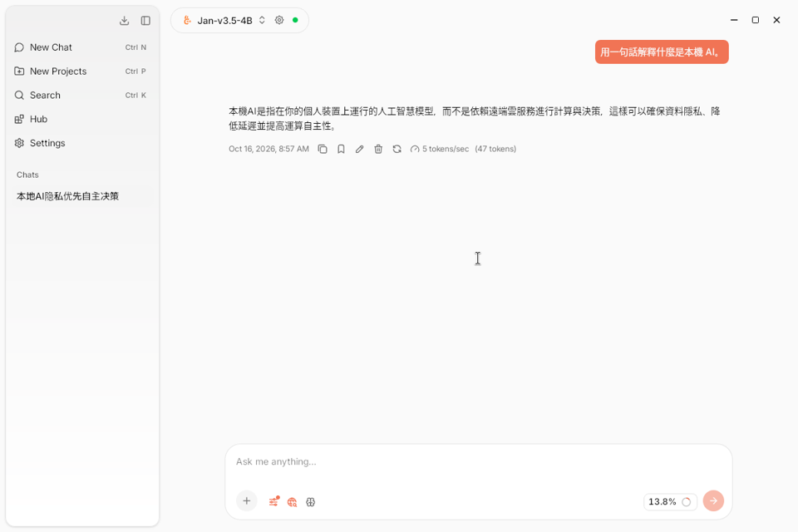This screenshot has height=532, width=798.
Task: Maximize the Jan window
Action: pyautogui.click(x=756, y=20)
